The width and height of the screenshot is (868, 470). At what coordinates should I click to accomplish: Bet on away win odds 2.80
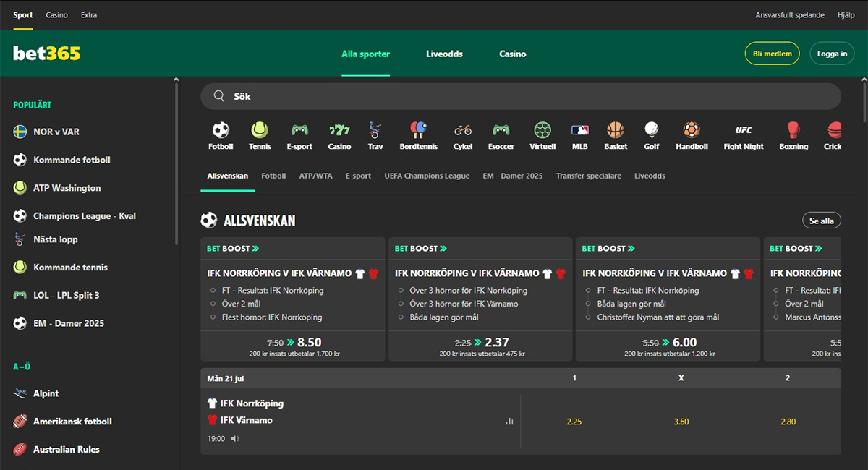click(x=788, y=422)
